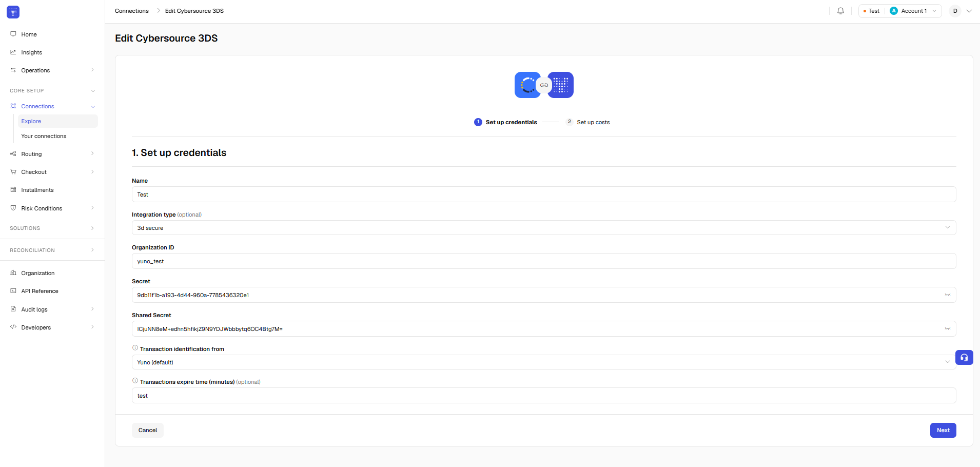This screenshot has height=467, width=980.
Task: Select the Set up credentials step
Action: click(505, 122)
